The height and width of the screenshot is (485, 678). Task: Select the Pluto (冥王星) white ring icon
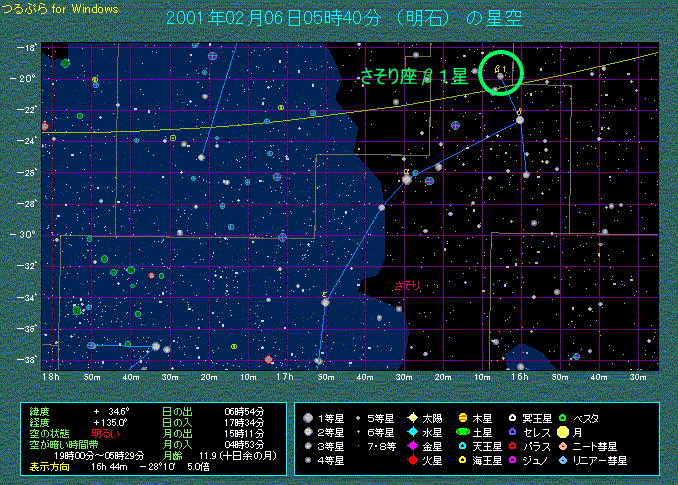[x=514, y=416]
